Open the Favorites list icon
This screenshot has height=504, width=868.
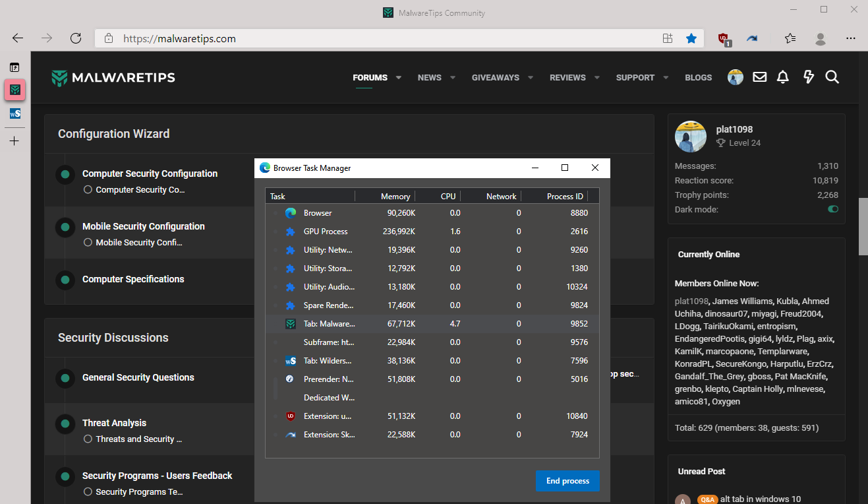[790, 39]
